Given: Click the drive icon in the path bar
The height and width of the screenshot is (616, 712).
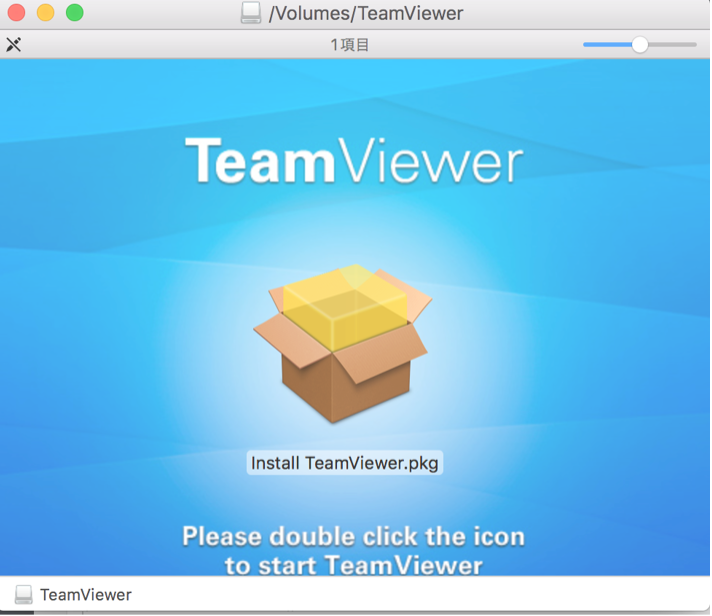Looking at the screenshot, I should pos(23,595).
